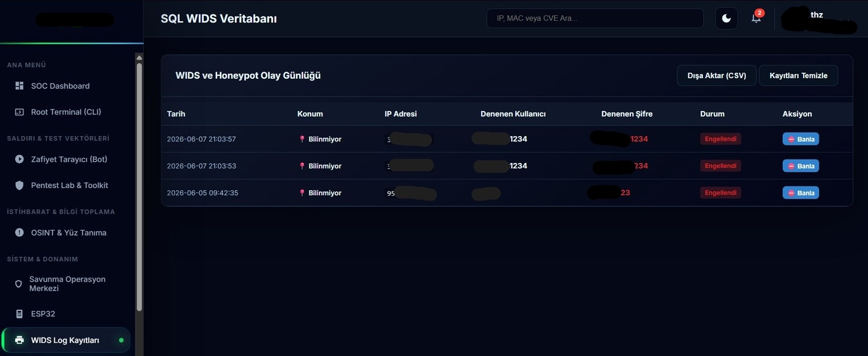Toggle dark mode moon button
The width and height of the screenshot is (868, 356).
click(x=727, y=18)
